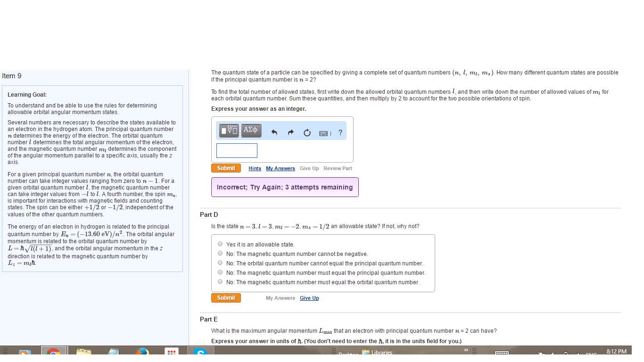Reset the answer using the circular reset icon
Viewport: 644px width, 362px height.
pyautogui.click(x=307, y=132)
